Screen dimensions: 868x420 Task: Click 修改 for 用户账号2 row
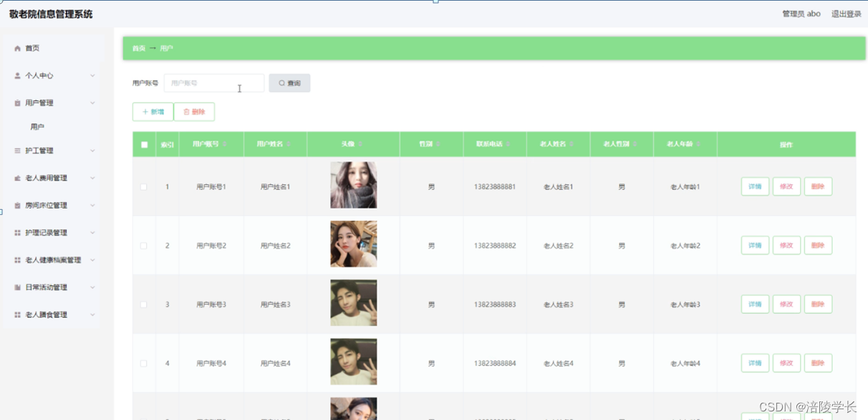[x=786, y=245]
